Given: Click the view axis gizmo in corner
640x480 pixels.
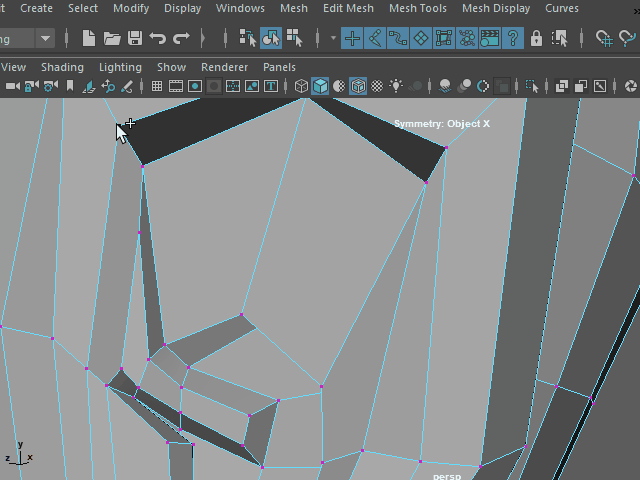Looking at the screenshot, I should click(x=18, y=453).
